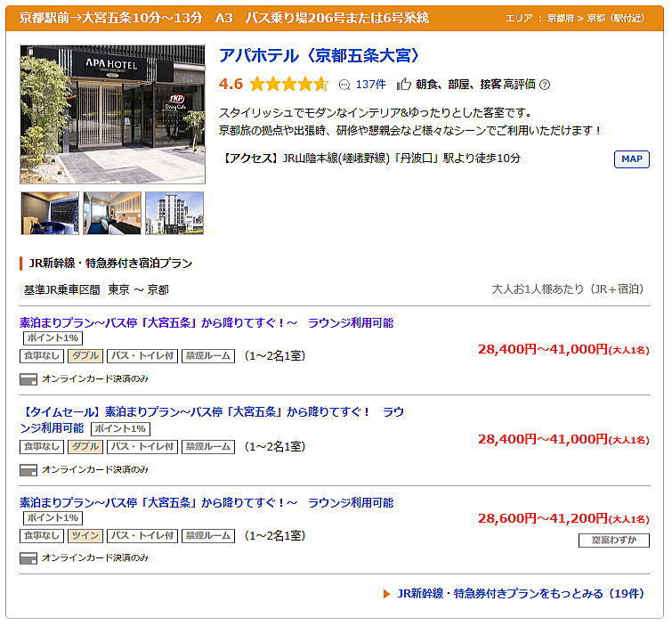Click the エリア：京都府 > 京都（駅付近） text

[x=574, y=18]
